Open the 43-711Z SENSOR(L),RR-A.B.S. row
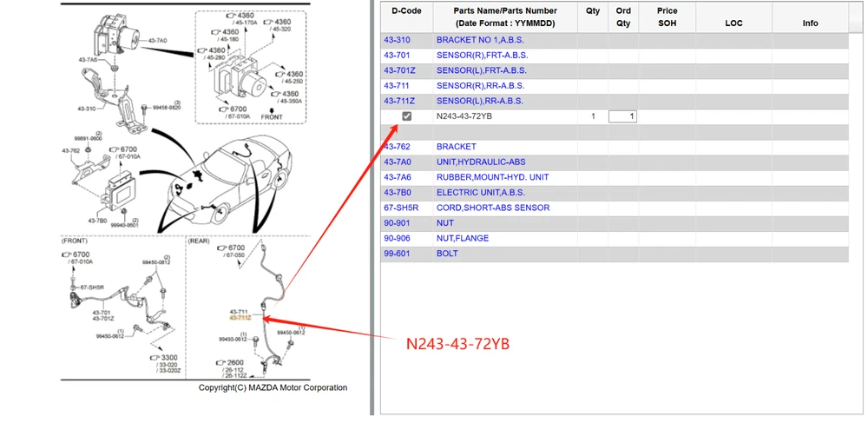 pos(481,102)
